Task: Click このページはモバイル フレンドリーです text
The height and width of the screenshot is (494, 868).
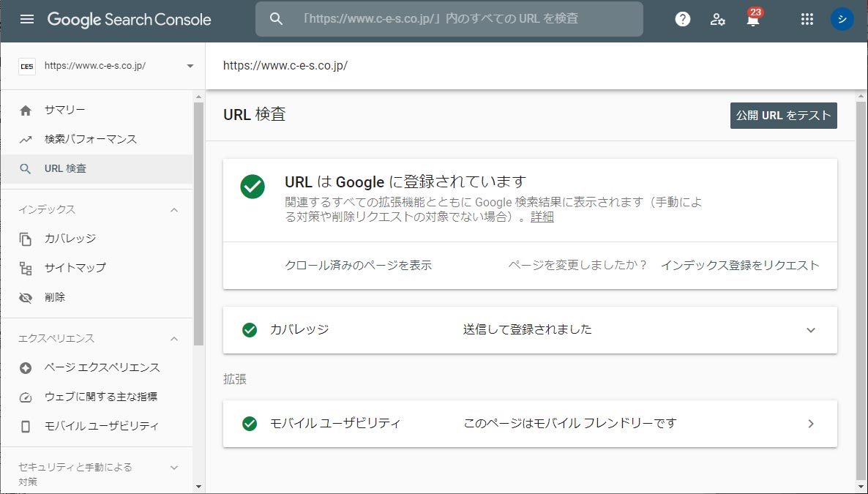Action: pos(570,424)
